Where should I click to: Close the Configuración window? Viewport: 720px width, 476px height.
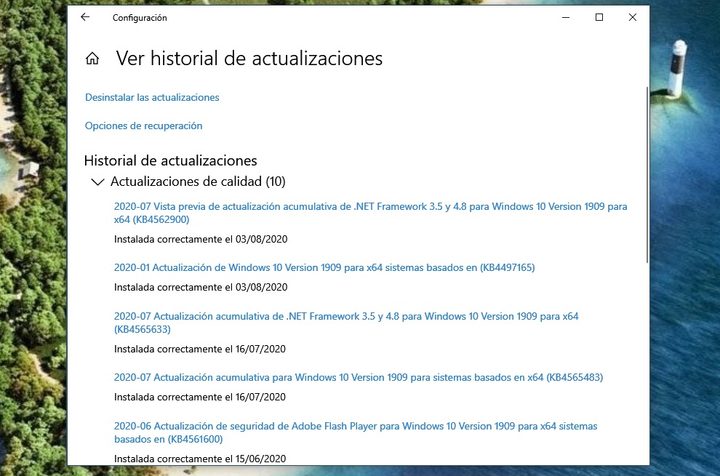click(632, 17)
